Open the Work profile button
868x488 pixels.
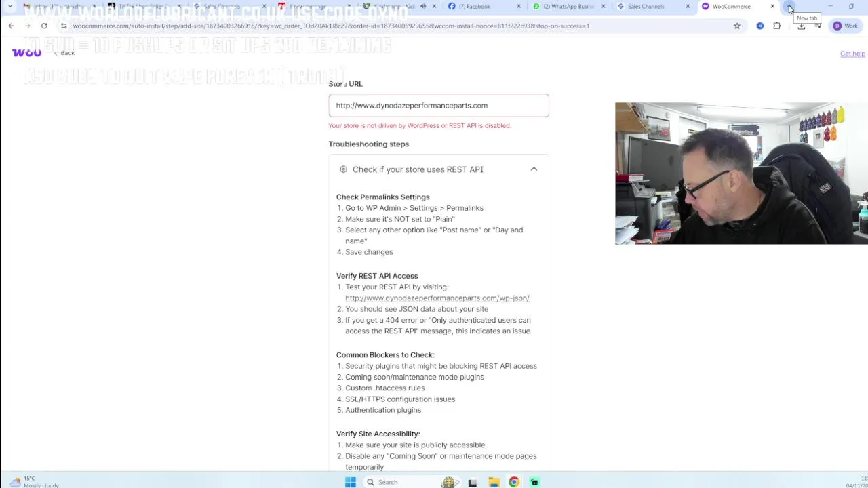point(846,26)
